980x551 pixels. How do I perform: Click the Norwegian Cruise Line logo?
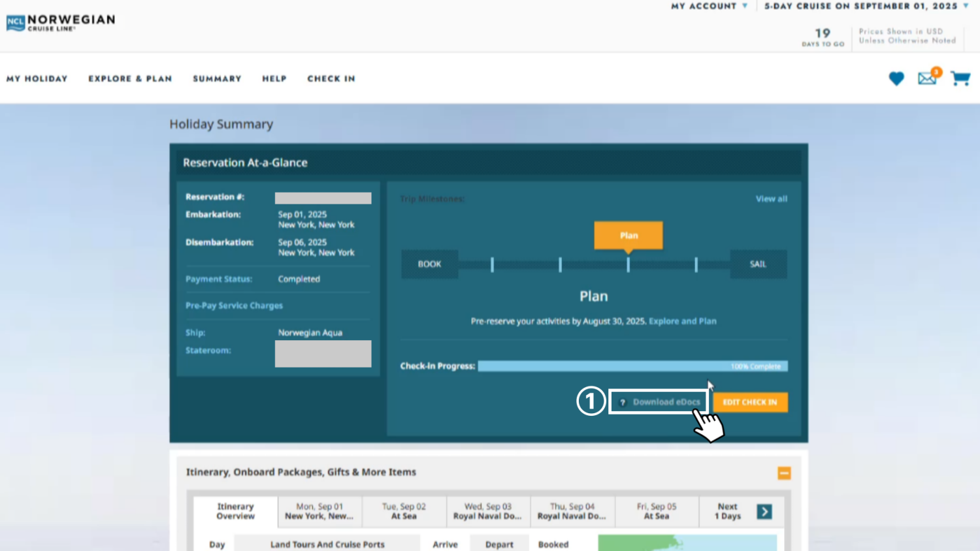(x=61, y=23)
